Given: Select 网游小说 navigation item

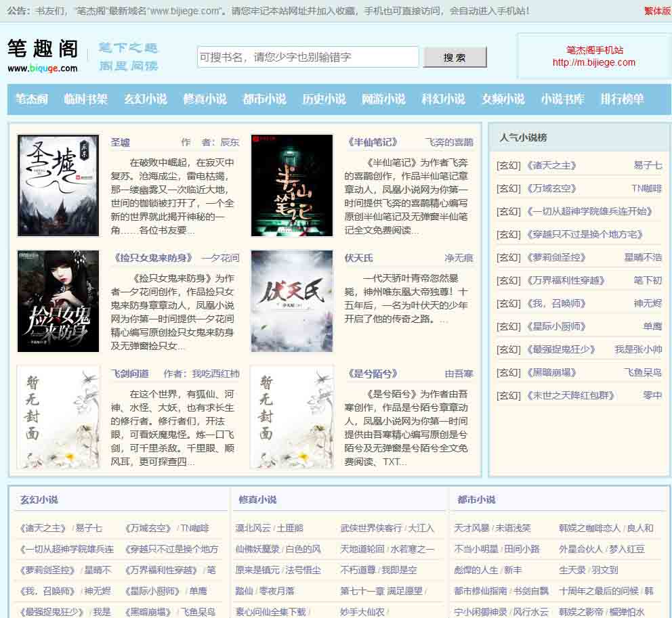Looking at the screenshot, I should [383, 100].
